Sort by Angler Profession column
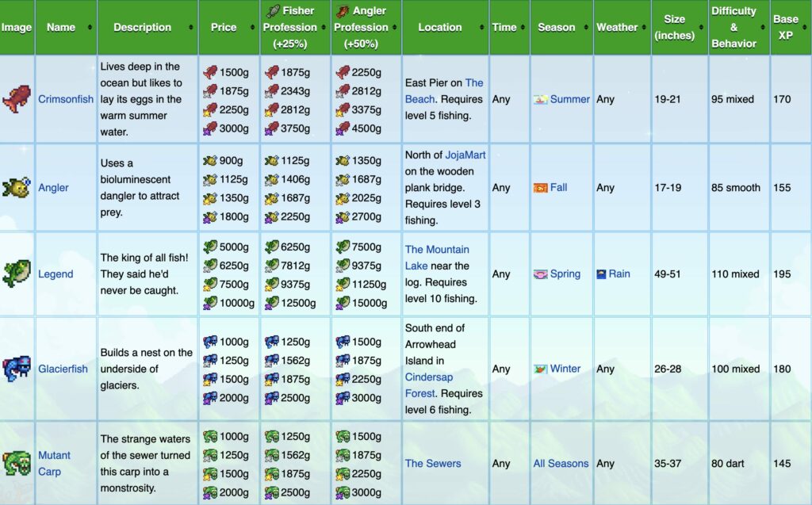The height and width of the screenshot is (505, 812). click(x=395, y=27)
